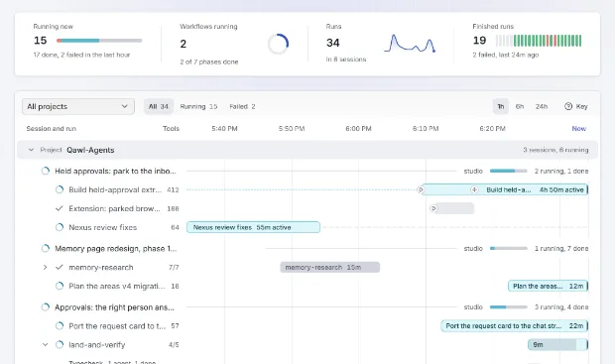Open land-and-verify run label
The image size is (615, 364).
tap(96, 345)
